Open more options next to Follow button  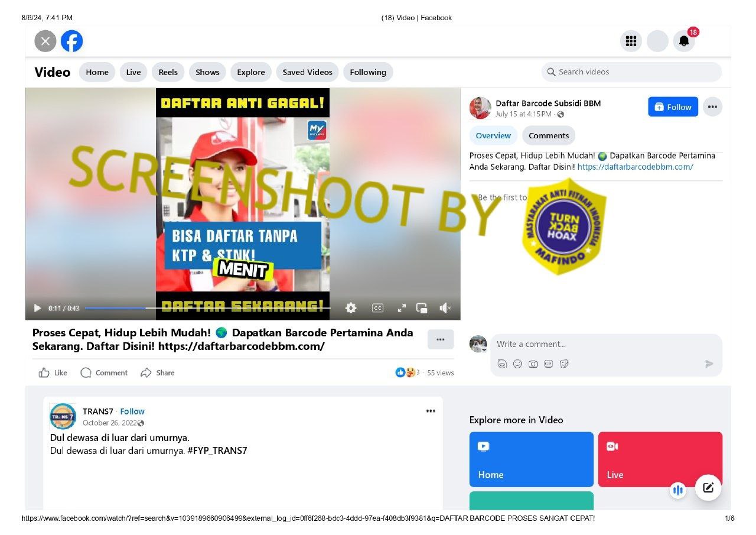[712, 107]
